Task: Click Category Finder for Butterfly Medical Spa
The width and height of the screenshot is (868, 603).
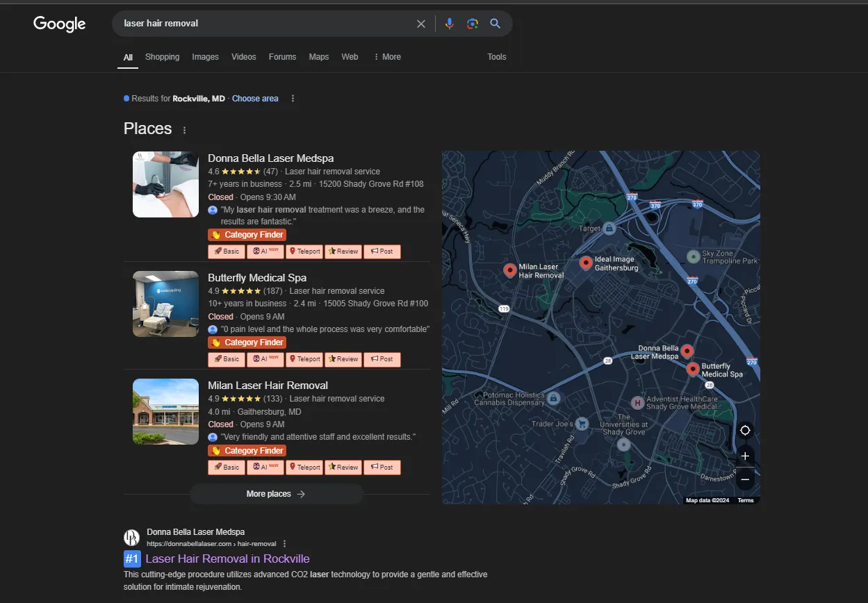Action: pos(247,342)
